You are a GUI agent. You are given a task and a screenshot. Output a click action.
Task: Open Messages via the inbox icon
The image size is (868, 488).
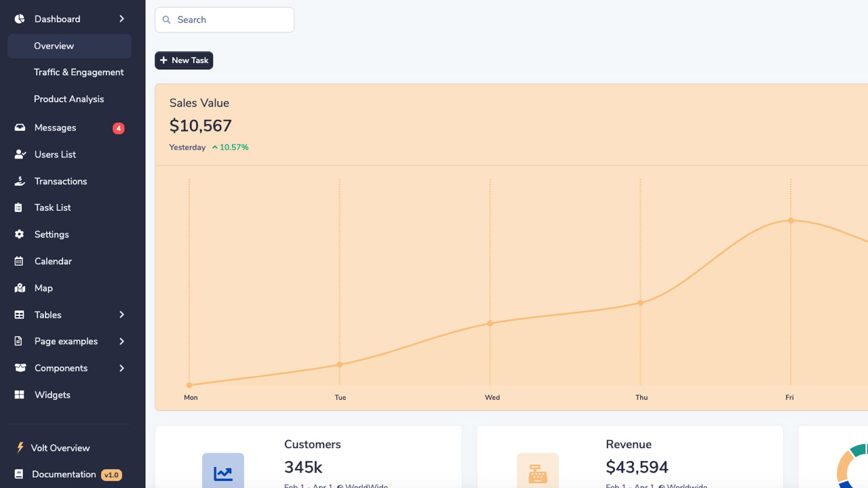click(x=20, y=127)
